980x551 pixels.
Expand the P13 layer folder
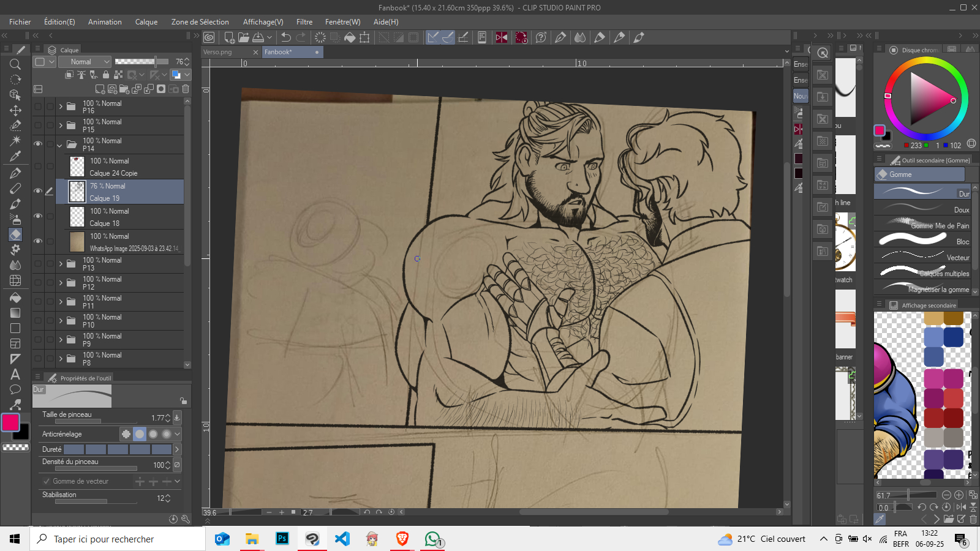point(61,264)
